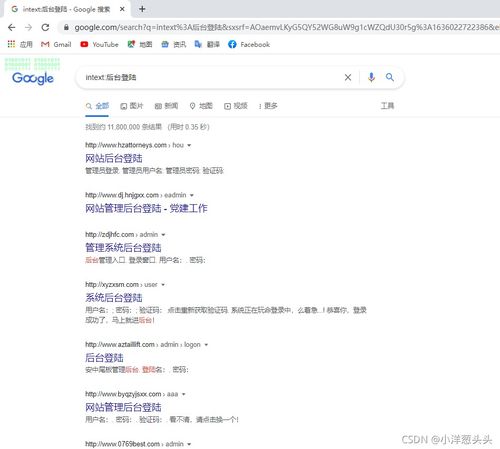Click the browser forward arrow
The image size is (500, 449).
point(28,27)
